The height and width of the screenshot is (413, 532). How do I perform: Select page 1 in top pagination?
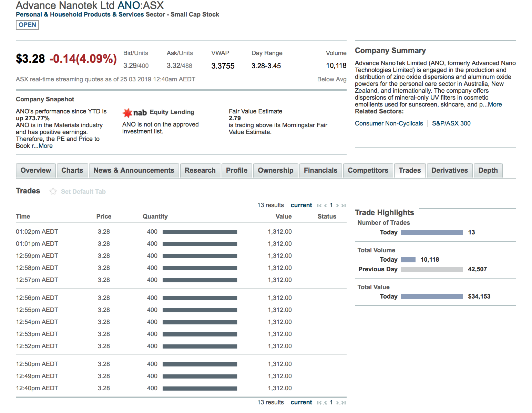[331, 205]
